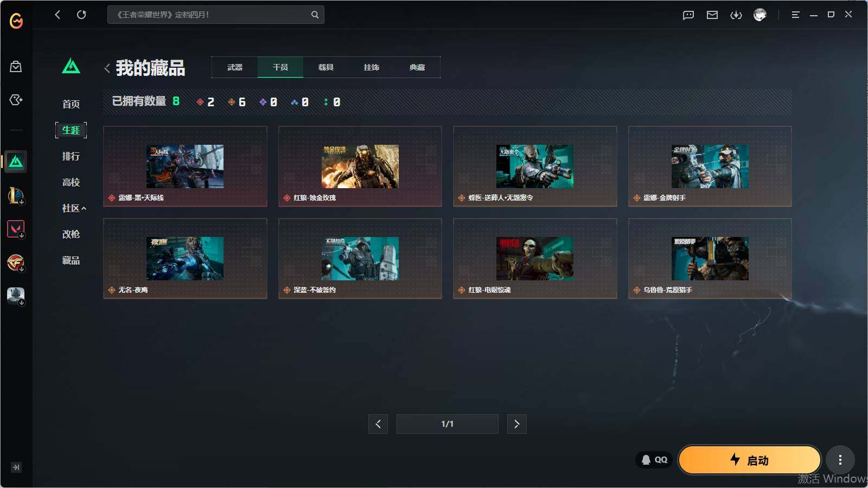Switch to the 载具 tab
The height and width of the screenshot is (488, 868).
coord(326,67)
